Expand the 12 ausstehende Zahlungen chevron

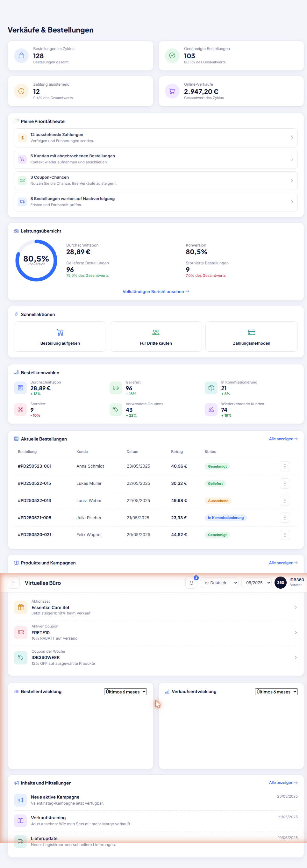pyautogui.click(x=292, y=138)
